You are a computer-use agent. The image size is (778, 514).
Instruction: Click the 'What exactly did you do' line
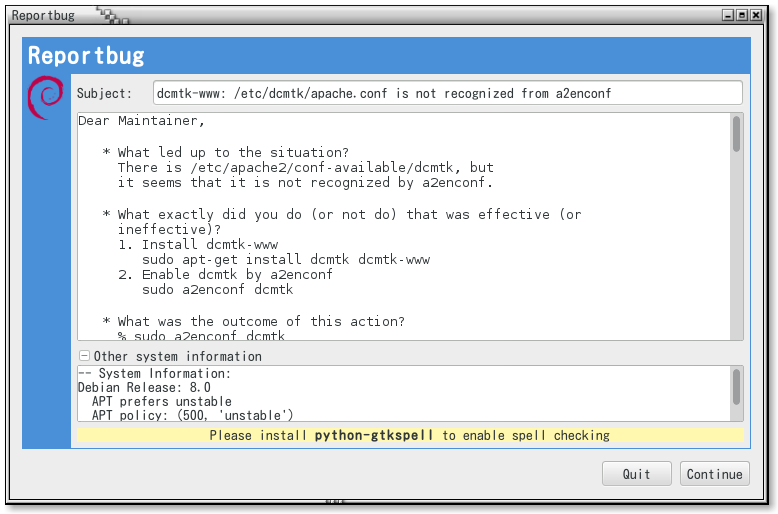tap(342, 214)
